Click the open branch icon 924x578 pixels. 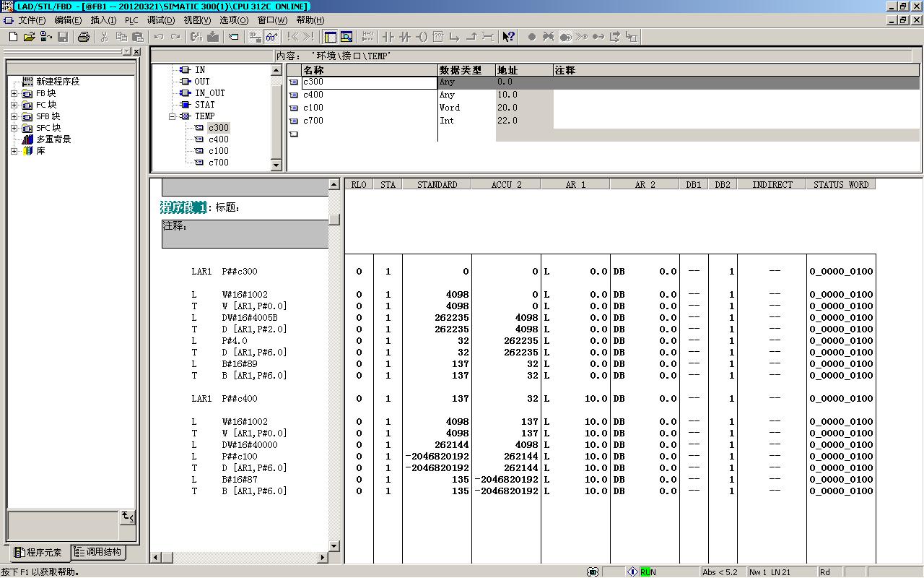[x=455, y=37]
